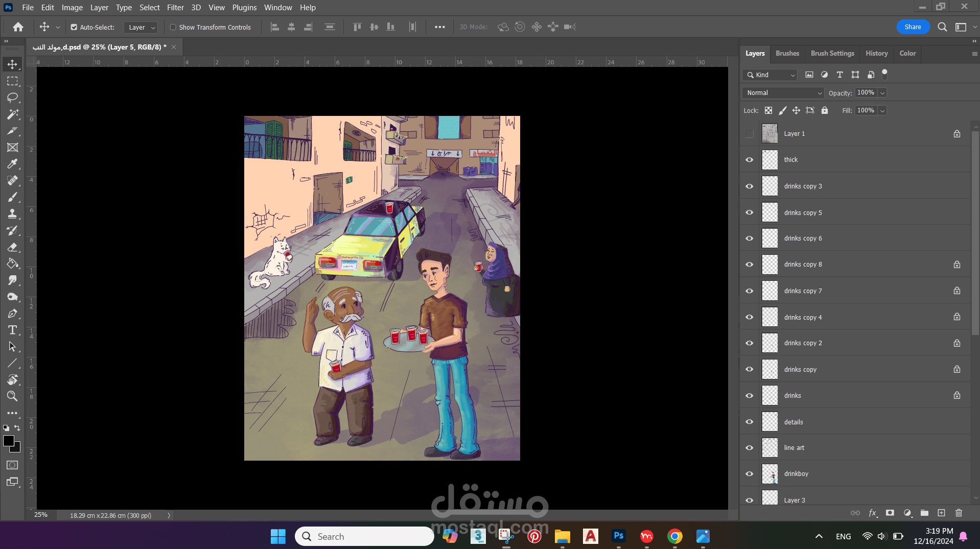Create a new group folder icon
980x549 pixels.
tap(924, 513)
